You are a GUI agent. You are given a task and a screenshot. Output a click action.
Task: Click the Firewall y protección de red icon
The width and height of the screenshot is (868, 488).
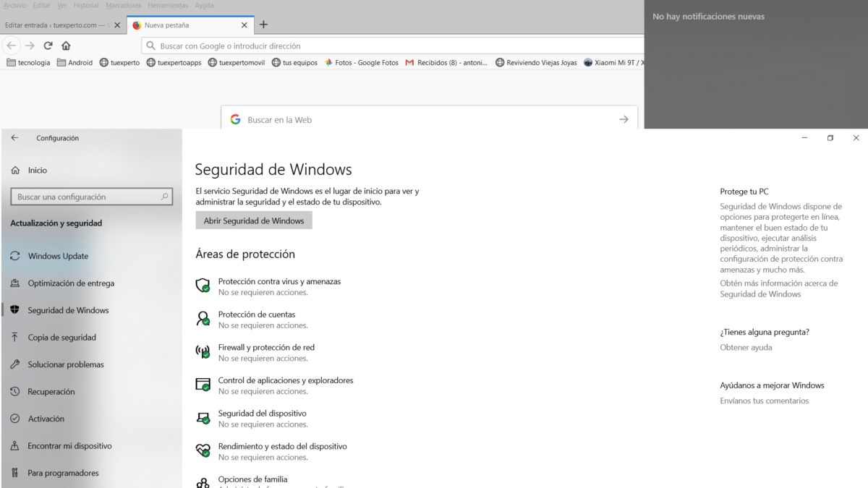point(203,351)
